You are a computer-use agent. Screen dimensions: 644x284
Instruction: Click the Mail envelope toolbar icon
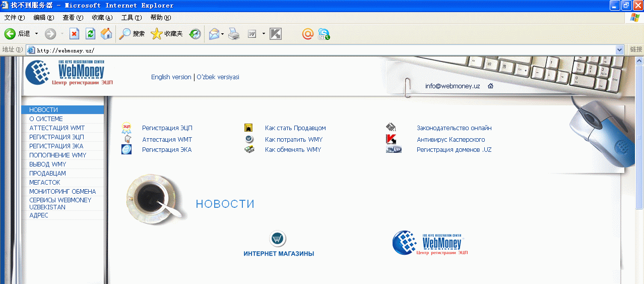[214, 34]
